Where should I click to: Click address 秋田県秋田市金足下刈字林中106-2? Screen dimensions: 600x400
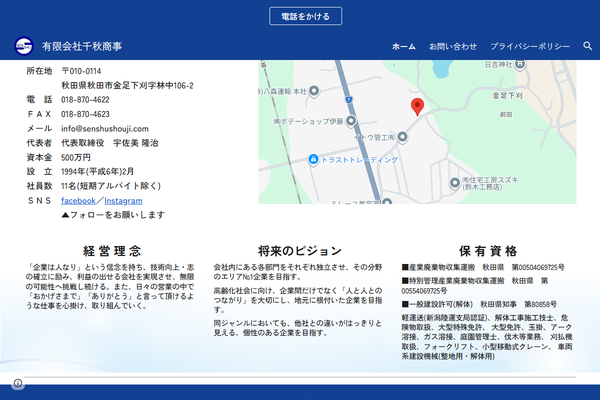[127, 85]
